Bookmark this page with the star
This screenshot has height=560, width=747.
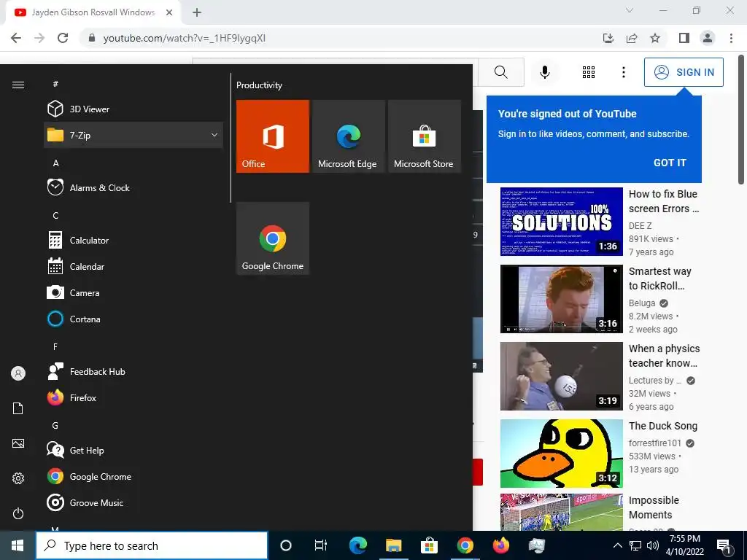(x=655, y=38)
